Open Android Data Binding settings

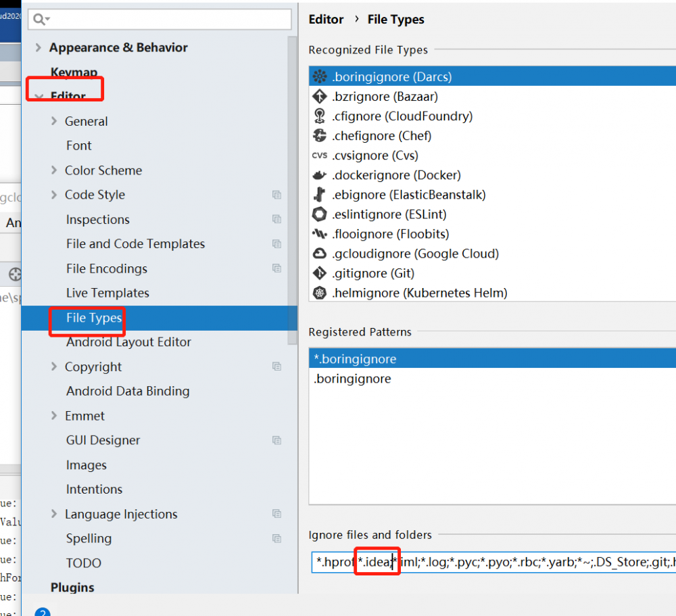pyautogui.click(x=128, y=391)
